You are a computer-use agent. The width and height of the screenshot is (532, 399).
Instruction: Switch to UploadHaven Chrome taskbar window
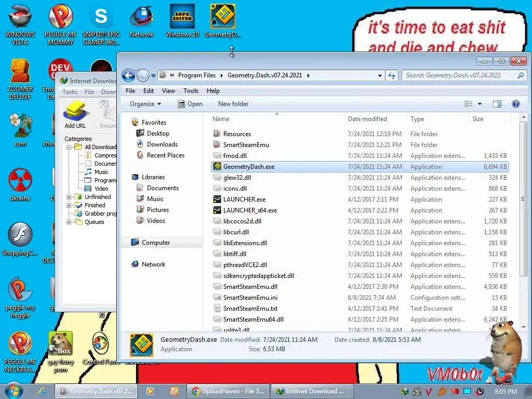pos(228,391)
